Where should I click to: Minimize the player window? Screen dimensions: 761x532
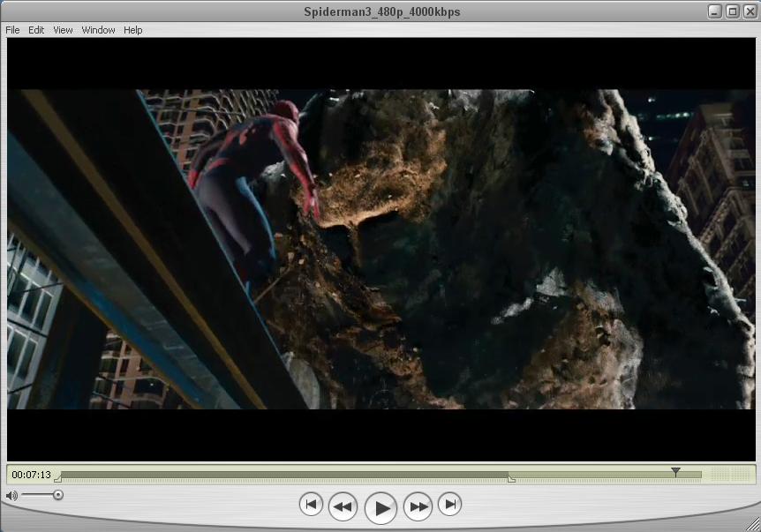pos(715,11)
